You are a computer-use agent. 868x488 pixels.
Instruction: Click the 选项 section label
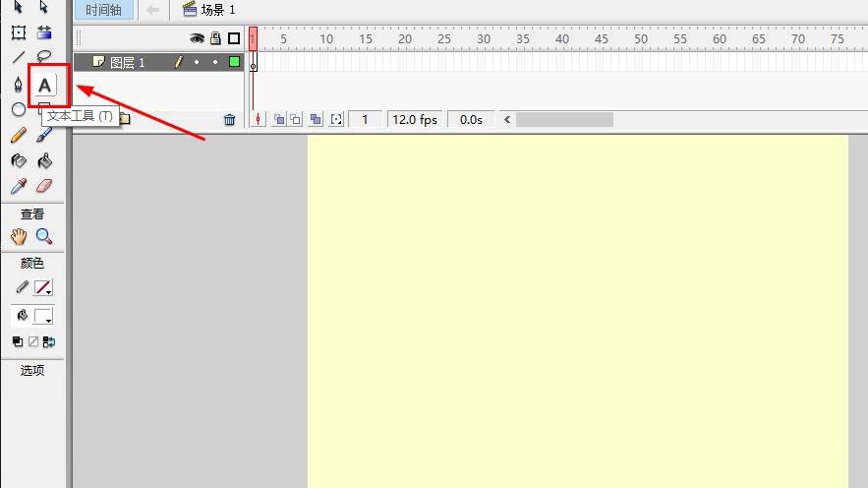tap(32, 370)
